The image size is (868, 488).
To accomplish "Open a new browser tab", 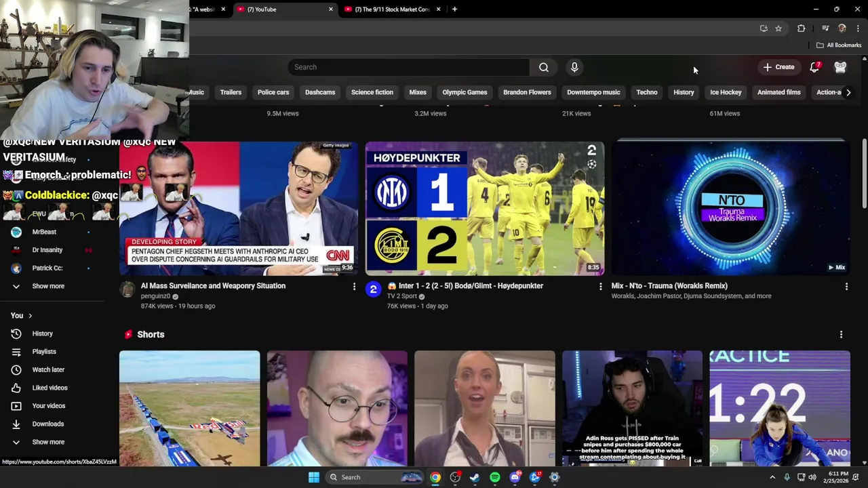I will coord(454,9).
